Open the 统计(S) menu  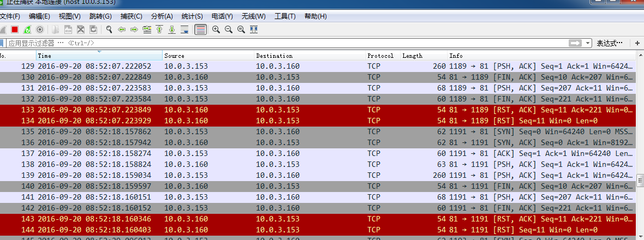click(x=191, y=16)
